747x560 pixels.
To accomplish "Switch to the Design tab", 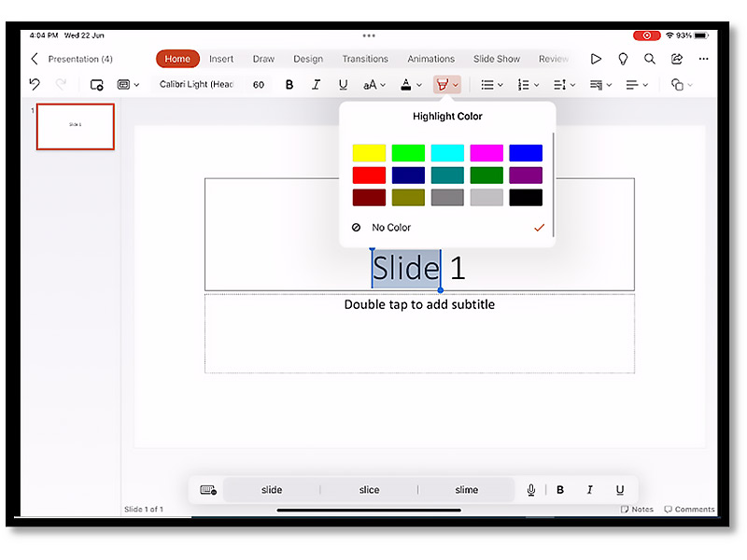I will [308, 59].
